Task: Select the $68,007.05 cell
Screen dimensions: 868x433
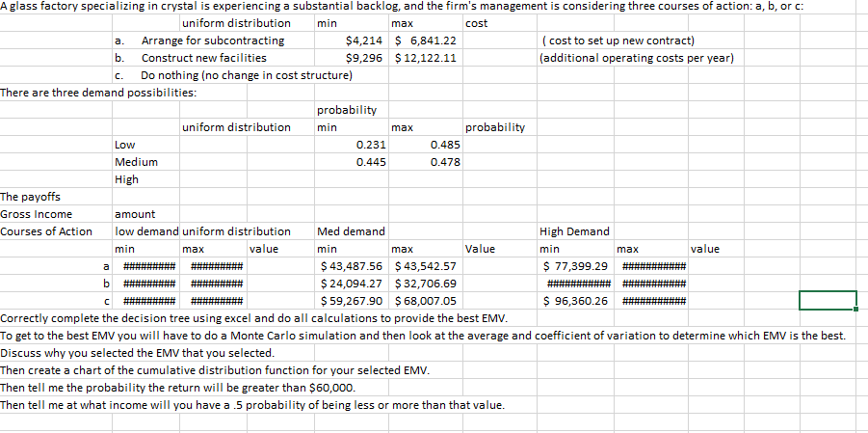Action: tap(426, 301)
